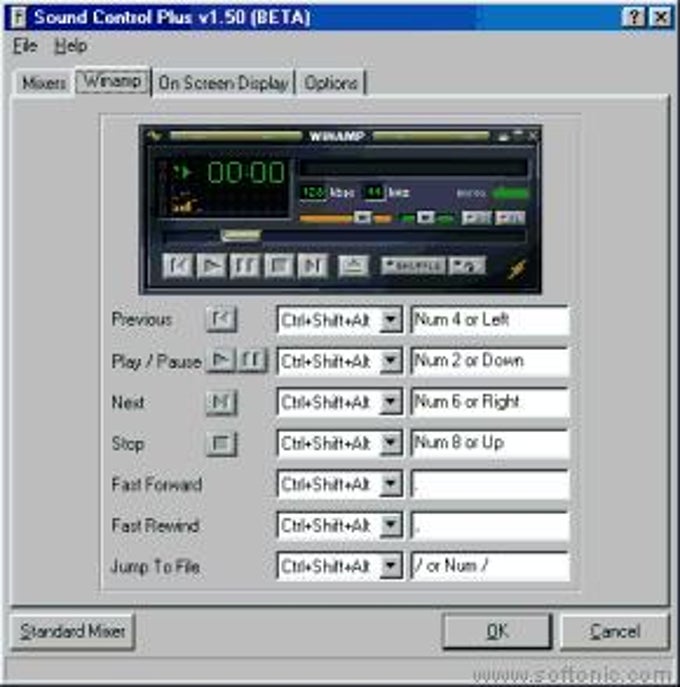Toggle the repeat button on the Winamp image

pos(467,266)
